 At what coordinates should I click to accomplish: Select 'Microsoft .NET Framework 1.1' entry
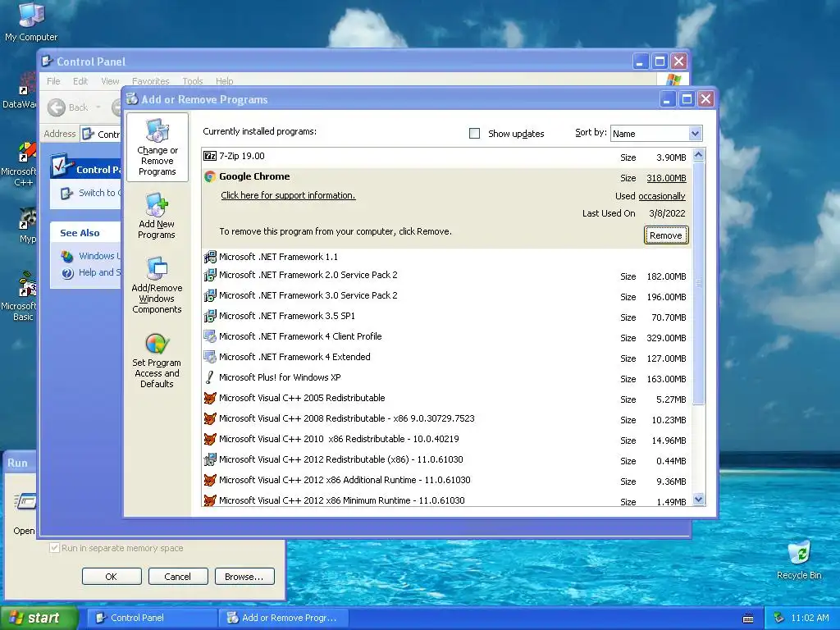(446, 257)
